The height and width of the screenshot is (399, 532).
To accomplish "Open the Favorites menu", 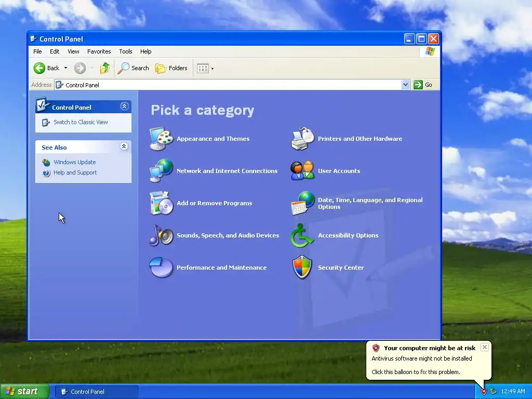I will pos(99,51).
